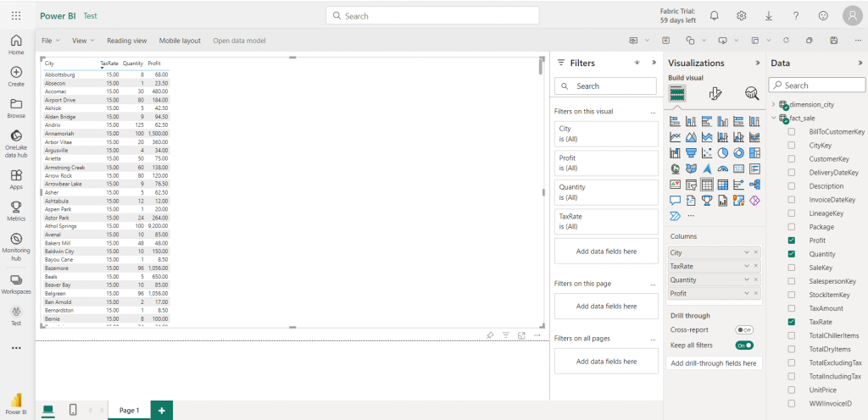Image resolution: width=868 pixels, height=420 pixels.
Task: Choose the pie chart visual
Action: click(x=723, y=152)
